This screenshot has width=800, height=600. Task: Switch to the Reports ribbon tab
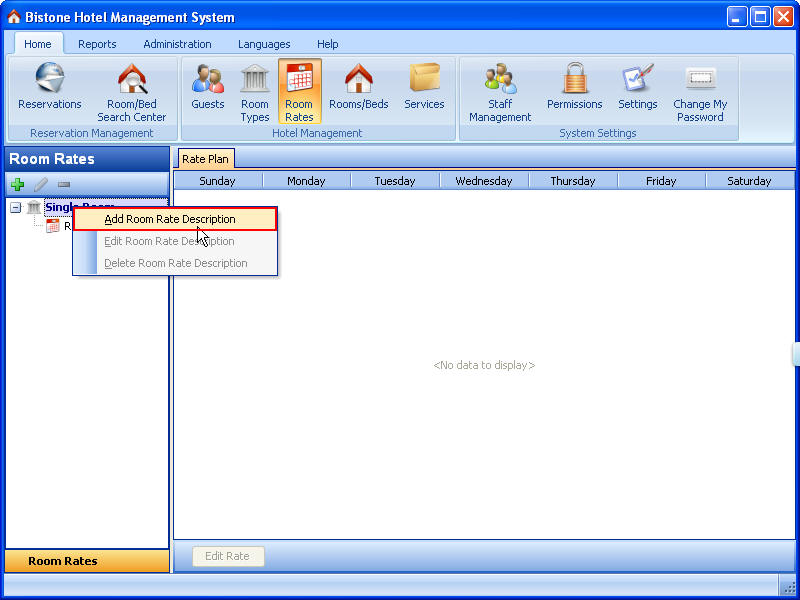(97, 44)
